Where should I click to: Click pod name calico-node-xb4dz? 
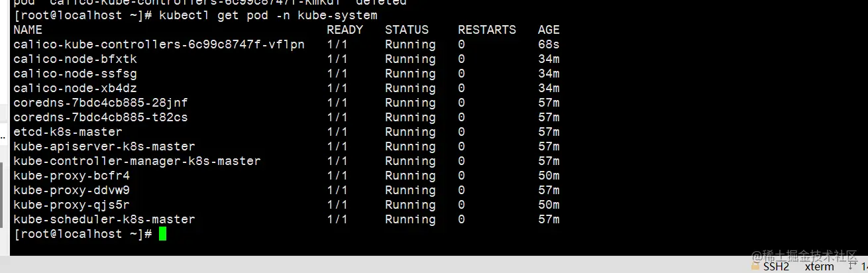[x=75, y=88]
